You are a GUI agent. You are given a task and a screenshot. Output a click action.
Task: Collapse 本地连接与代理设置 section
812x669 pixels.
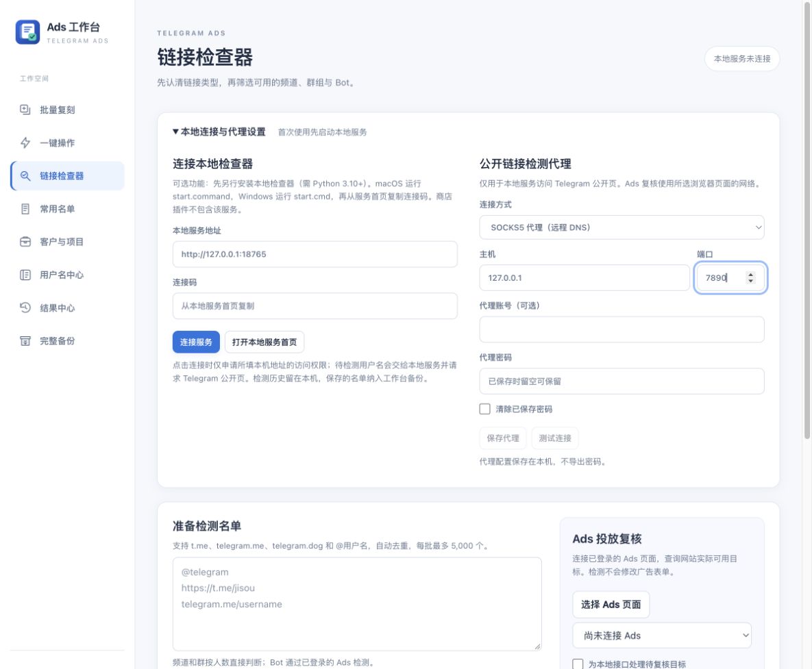tap(219, 132)
